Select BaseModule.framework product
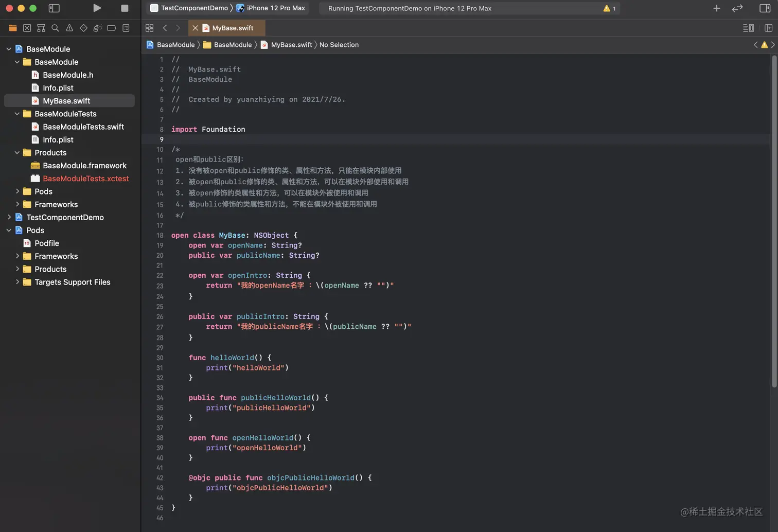Screen dimensions: 778x532 84,166
